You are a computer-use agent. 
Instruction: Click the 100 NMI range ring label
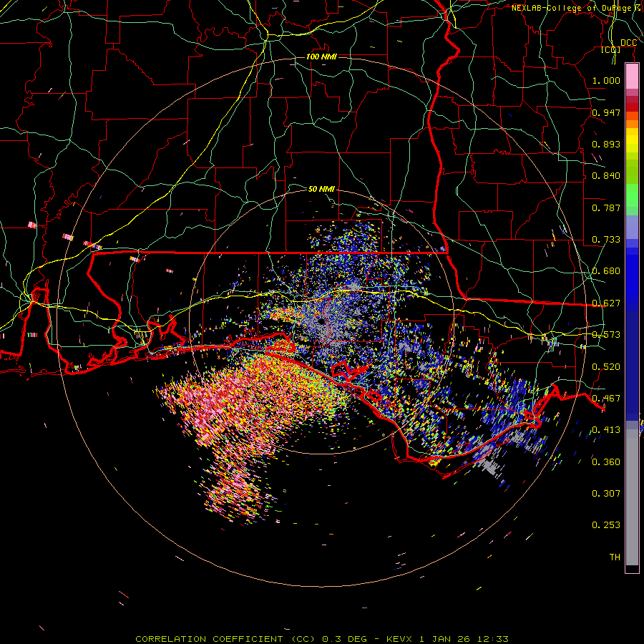[321, 57]
